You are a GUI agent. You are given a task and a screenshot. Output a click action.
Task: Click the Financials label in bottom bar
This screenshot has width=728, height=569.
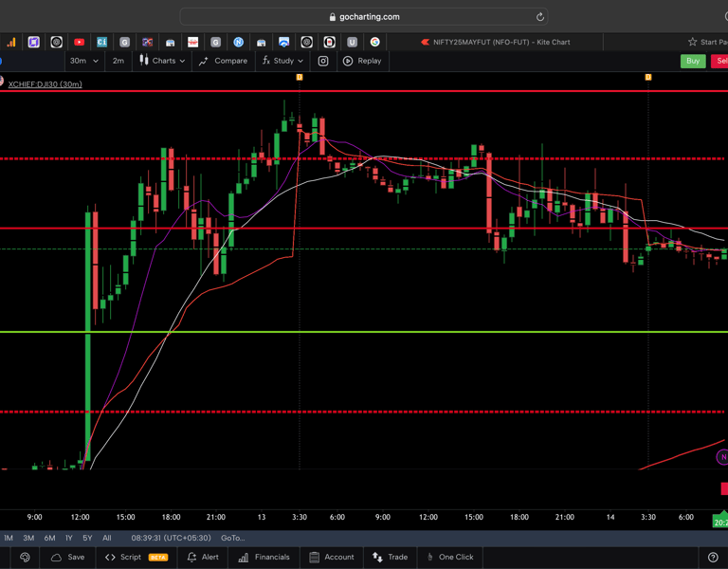point(272,557)
